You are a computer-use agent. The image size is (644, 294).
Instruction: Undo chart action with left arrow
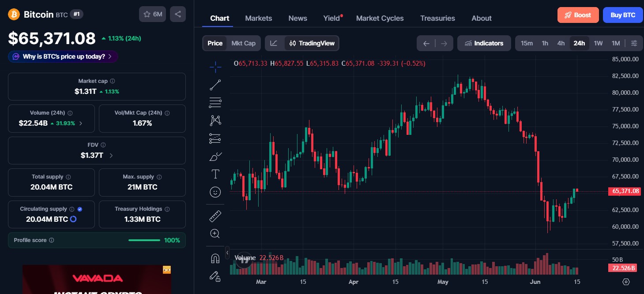(426, 43)
